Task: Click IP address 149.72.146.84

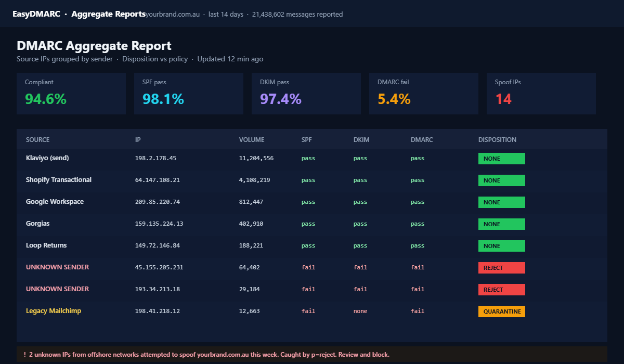Action: coord(158,245)
